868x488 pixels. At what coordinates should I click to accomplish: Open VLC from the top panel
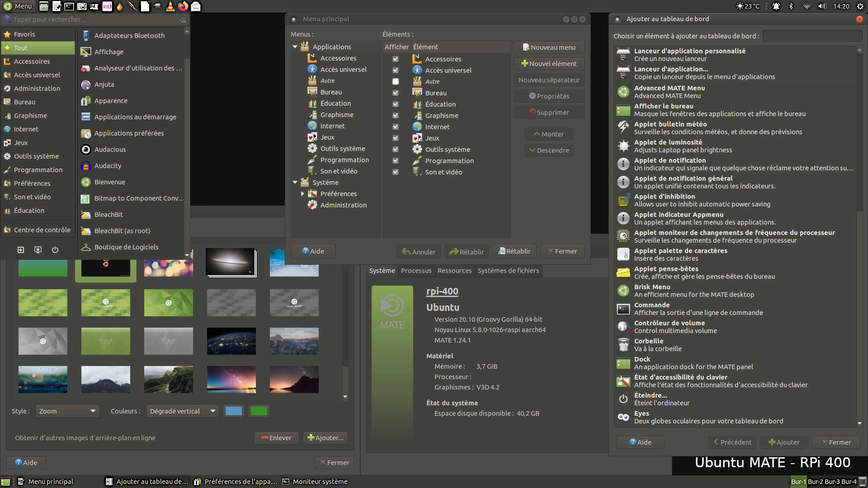170,6
